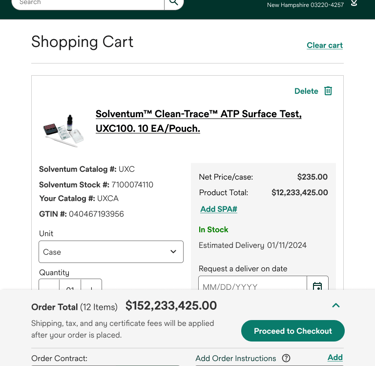375x366 pixels.
Task: Click the help icon beside Add Order Instructions
Action: coord(286,358)
